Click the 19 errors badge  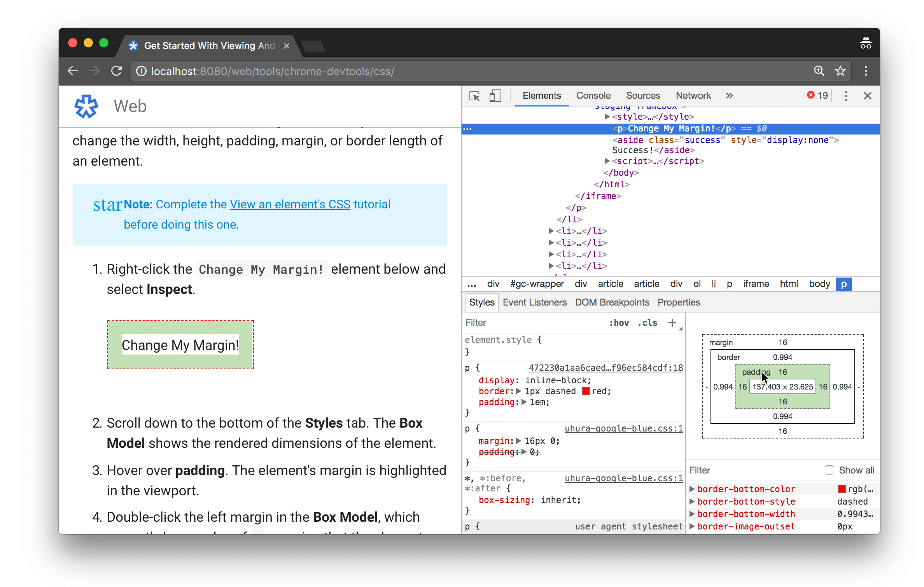(816, 95)
